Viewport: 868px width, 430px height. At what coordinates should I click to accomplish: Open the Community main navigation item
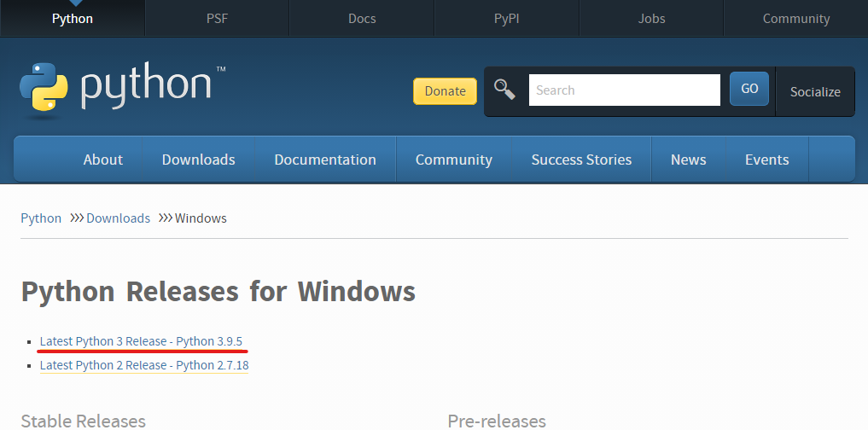click(453, 160)
